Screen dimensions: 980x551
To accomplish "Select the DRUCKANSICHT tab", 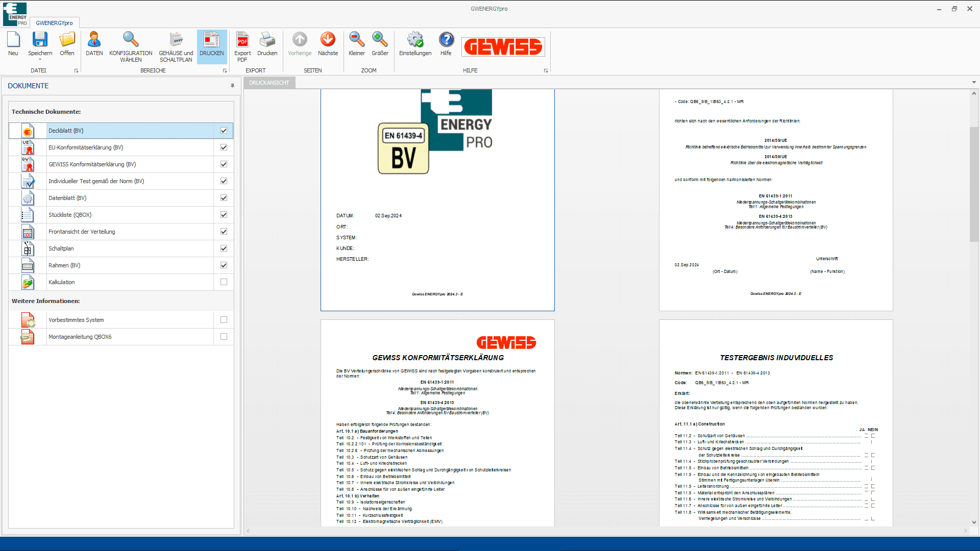I will coord(269,83).
